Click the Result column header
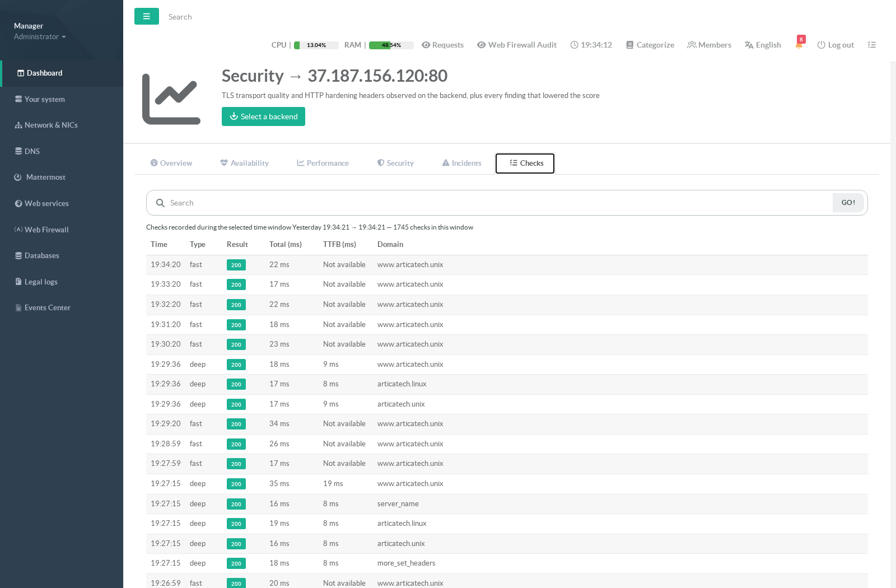Viewport: 896px width, 588px height. (x=237, y=244)
